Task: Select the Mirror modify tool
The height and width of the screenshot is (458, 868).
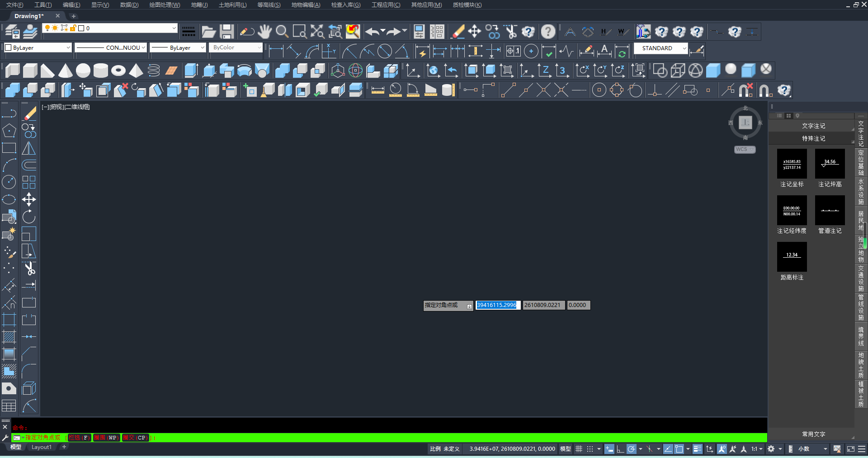Action: click(x=29, y=148)
